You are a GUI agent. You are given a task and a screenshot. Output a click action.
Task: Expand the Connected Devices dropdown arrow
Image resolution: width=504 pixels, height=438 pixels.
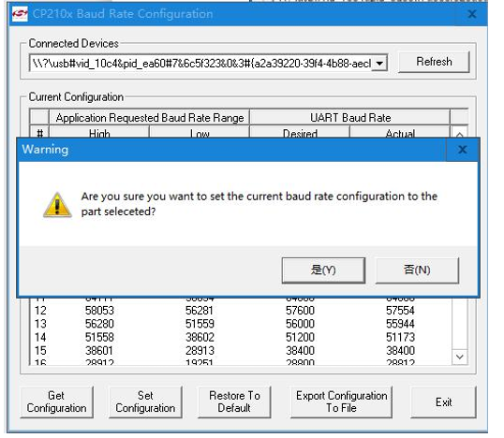(379, 64)
